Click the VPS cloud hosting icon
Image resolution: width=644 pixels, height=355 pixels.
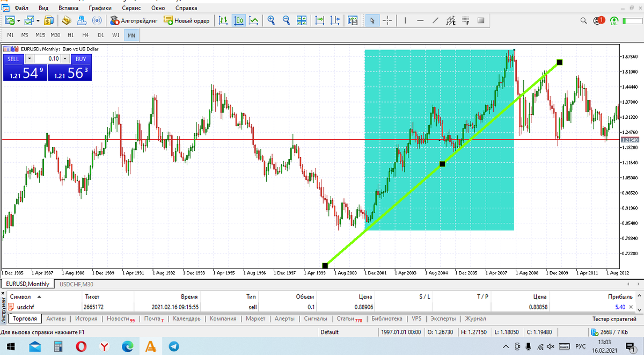[x=82, y=20]
